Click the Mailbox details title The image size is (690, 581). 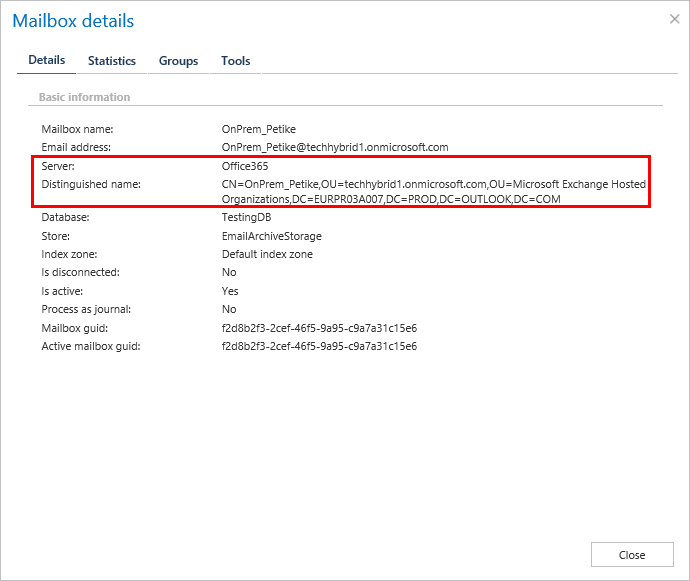tap(73, 21)
